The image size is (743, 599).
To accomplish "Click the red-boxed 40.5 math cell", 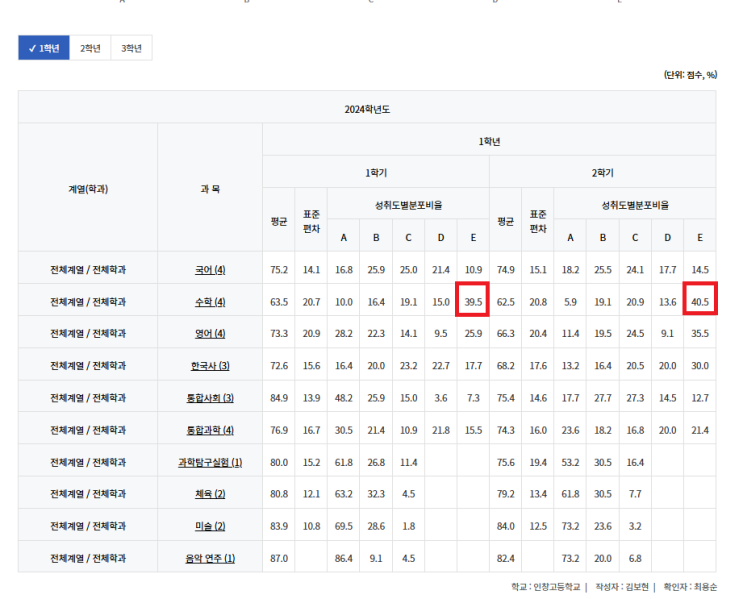I will coord(700,301).
